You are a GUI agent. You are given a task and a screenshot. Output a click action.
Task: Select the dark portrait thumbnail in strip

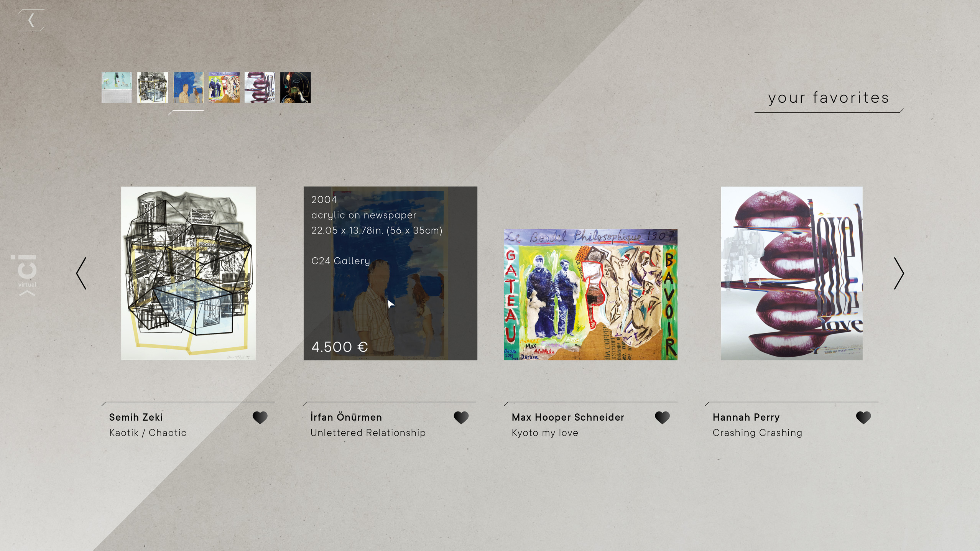(x=296, y=87)
